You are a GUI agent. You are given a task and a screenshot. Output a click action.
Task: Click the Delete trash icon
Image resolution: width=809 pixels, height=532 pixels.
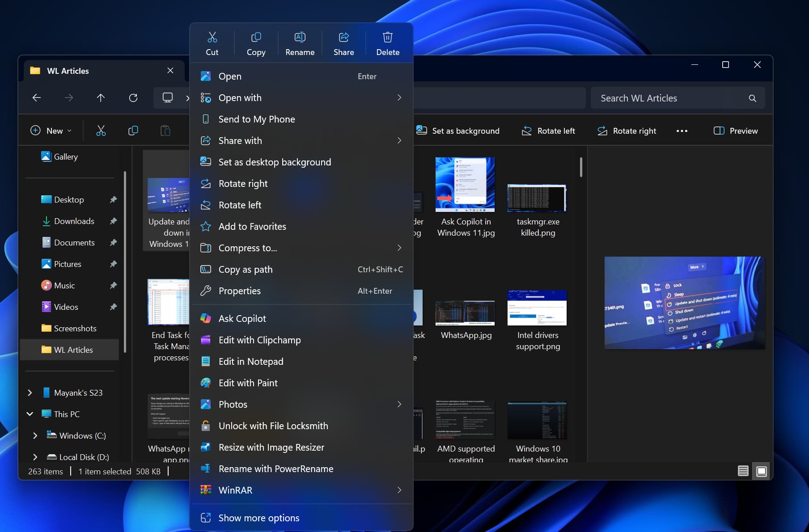pyautogui.click(x=387, y=43)
